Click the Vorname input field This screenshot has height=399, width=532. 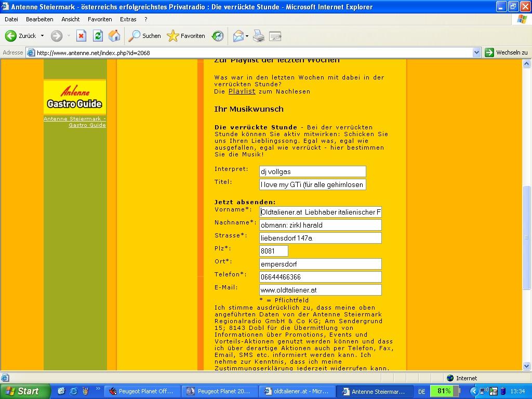pos(320,212)
